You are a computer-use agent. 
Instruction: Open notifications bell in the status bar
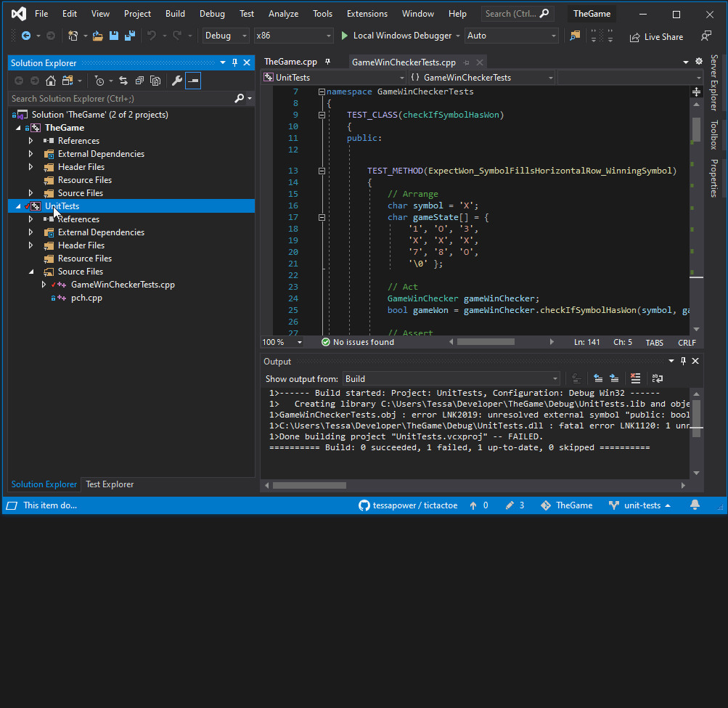[x=695, y=505]
